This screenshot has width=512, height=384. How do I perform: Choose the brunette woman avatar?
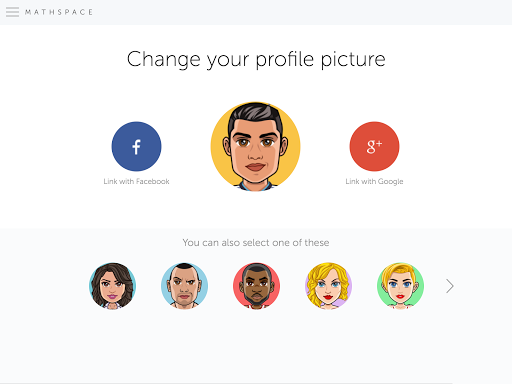112,286
